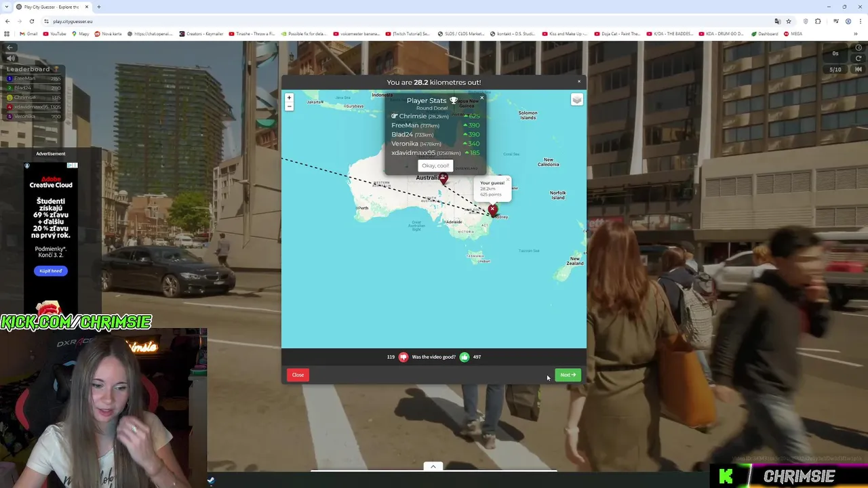Mute the game sound speaker icon
868x488 pixels.
(11, 58)
